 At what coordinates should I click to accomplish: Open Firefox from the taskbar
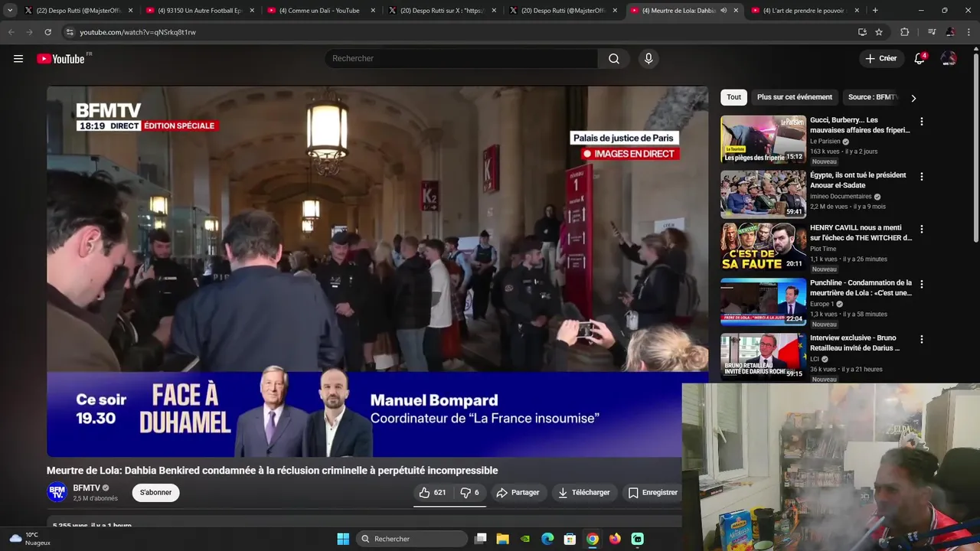(x=615, y=539)
